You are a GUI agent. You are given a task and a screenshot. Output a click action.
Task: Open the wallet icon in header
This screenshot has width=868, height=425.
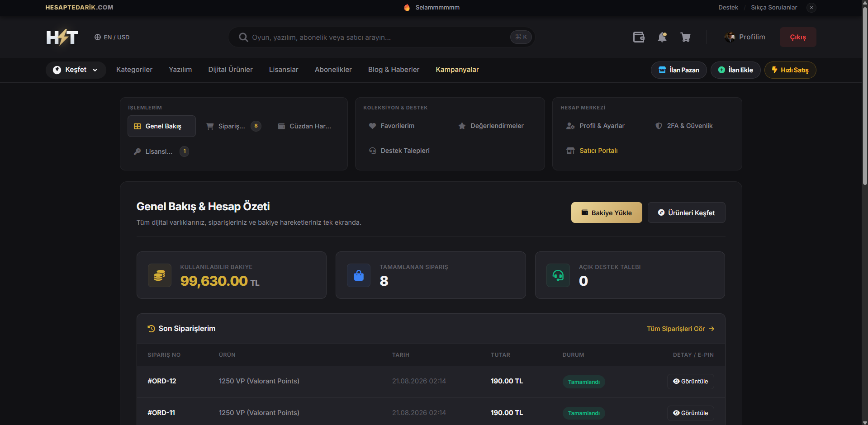point(639,37)
